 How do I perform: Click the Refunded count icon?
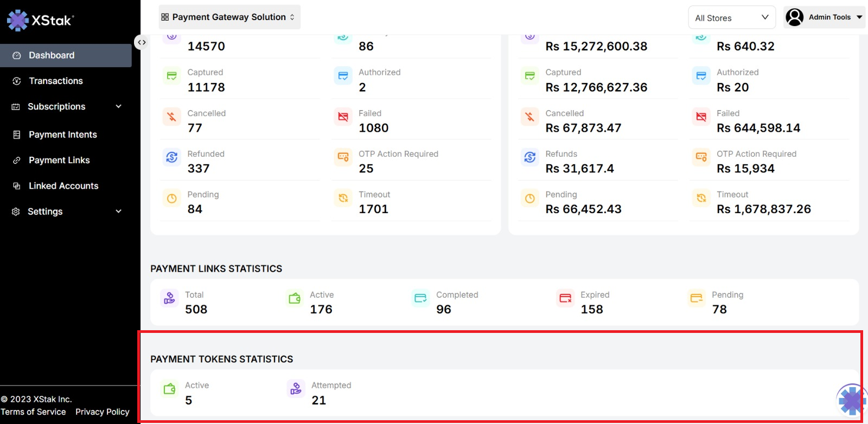[x=172, y=157]
